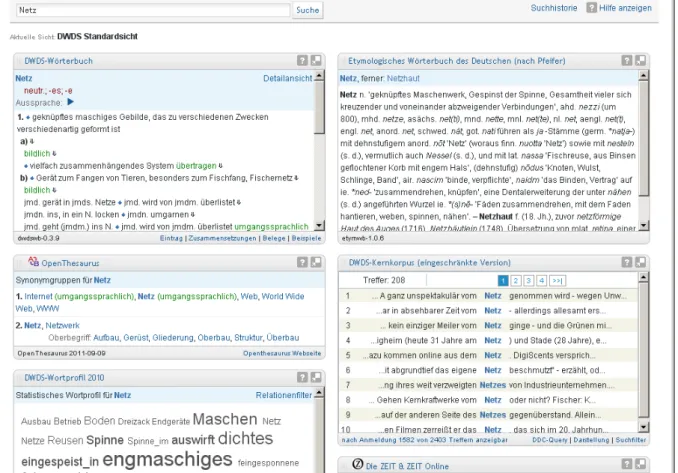Open help for DWDS-Wortprofil 2010 panel
678x473 pixels.
click(x=302, y=377)
